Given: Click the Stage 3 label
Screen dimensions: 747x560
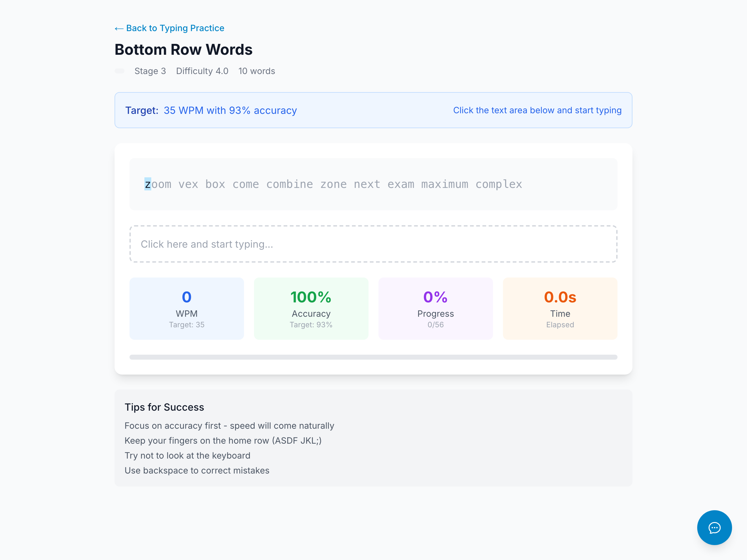Looking at the screenshot, I should (150, 71).
